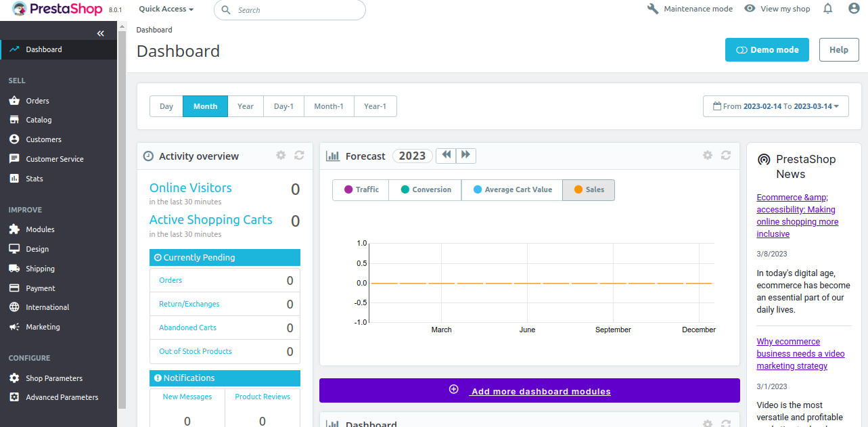Click the Conversion teal color legend dot
Screen dimensions: 868x427
point(405,189)
